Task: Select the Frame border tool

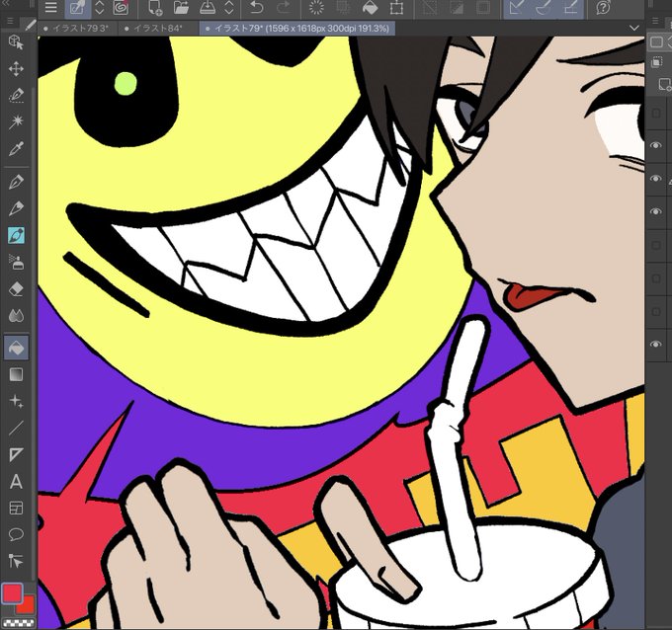Action: tap(16, 508)
